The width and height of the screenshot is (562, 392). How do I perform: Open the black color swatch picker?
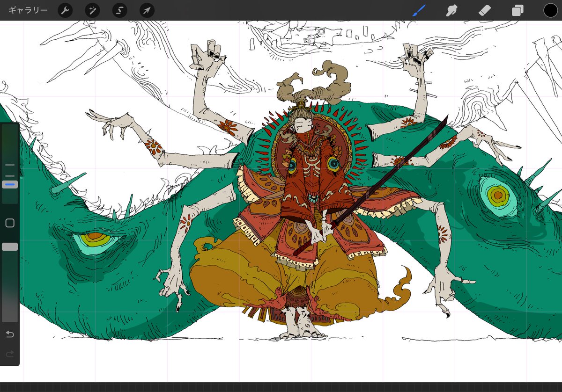(550, 10)
